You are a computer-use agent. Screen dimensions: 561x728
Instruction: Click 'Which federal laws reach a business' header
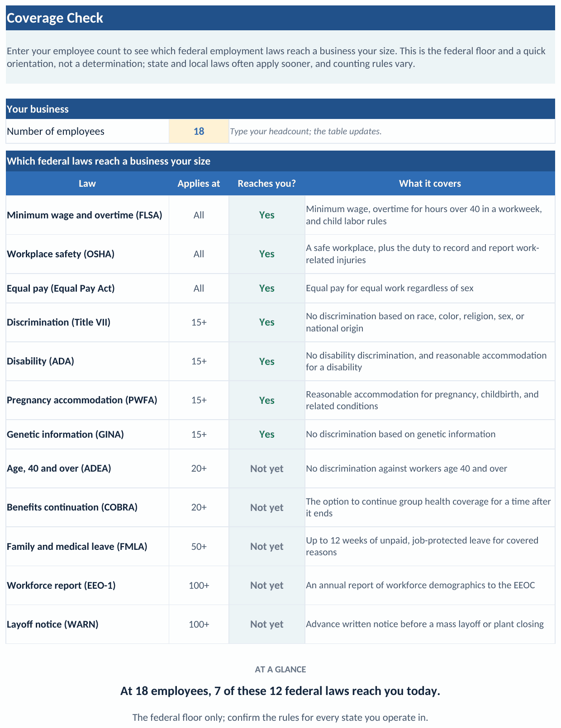click(x=280, y=161)
